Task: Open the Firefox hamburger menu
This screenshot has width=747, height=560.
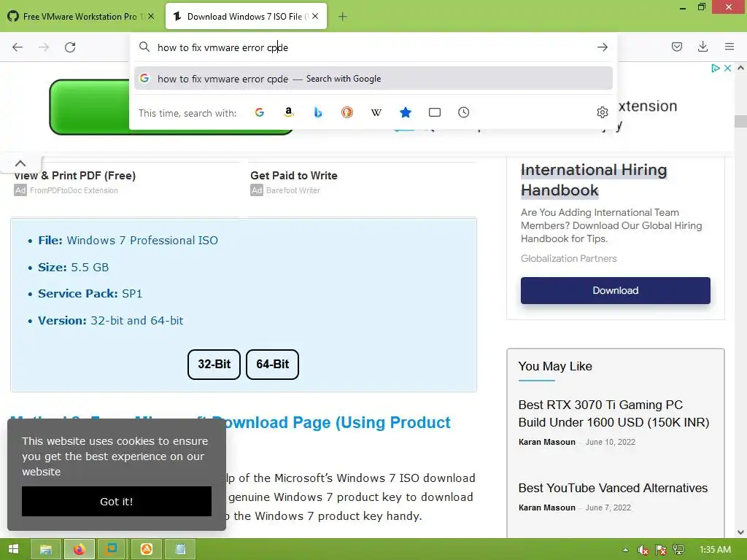Action: tap(729, 47)
